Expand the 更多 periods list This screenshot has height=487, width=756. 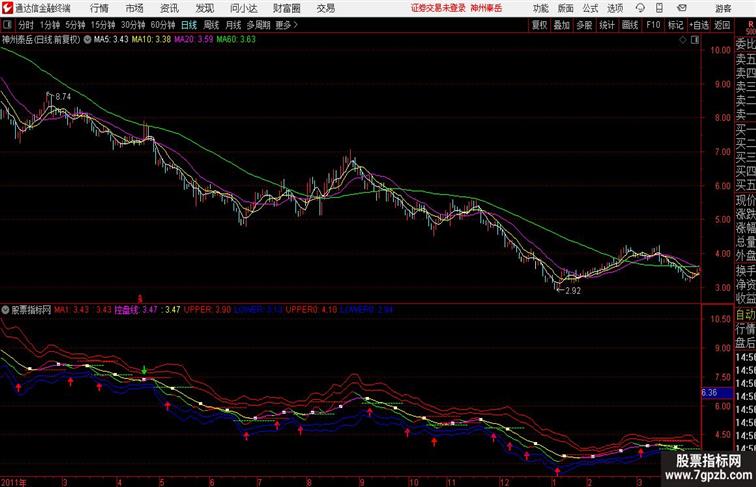(x=286, y=25)
